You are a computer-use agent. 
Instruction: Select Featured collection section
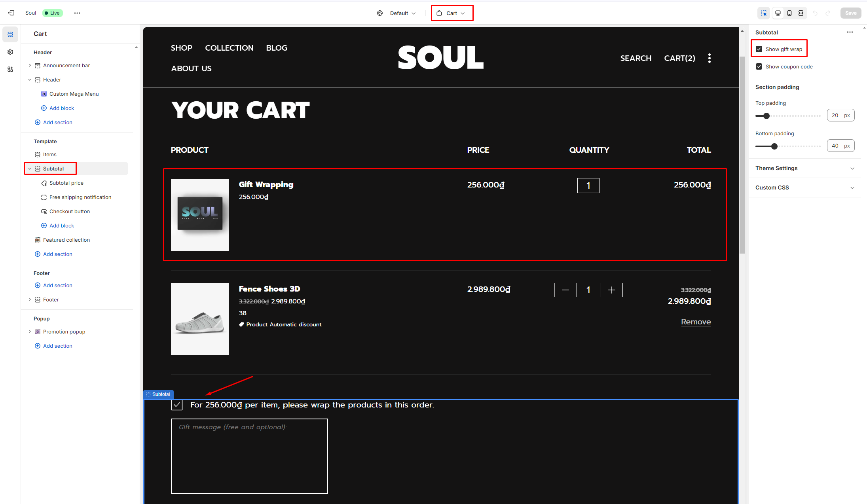pos(66,240)
